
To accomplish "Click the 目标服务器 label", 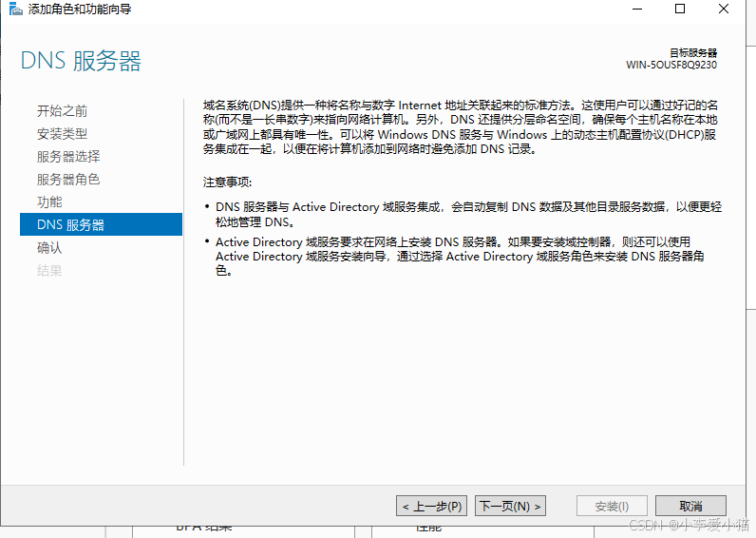I will pos(693,52).
